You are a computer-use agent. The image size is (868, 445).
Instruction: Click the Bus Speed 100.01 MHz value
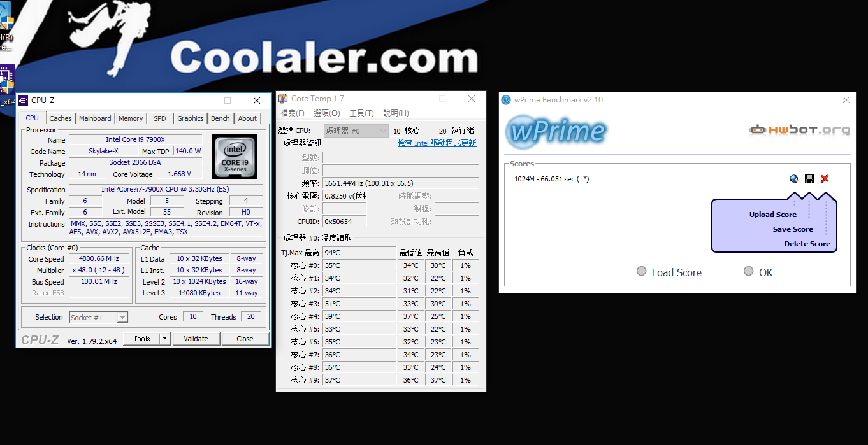coord(99,282)
